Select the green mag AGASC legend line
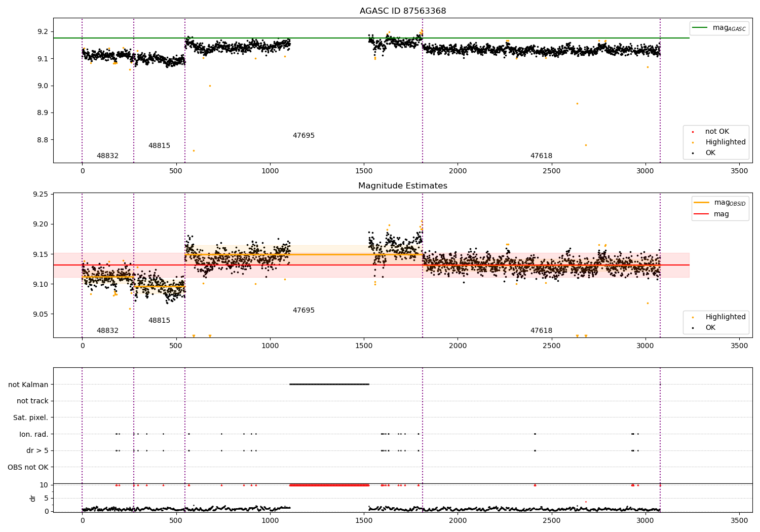This screenshot has height=532, width=760. tap(700, 28)
